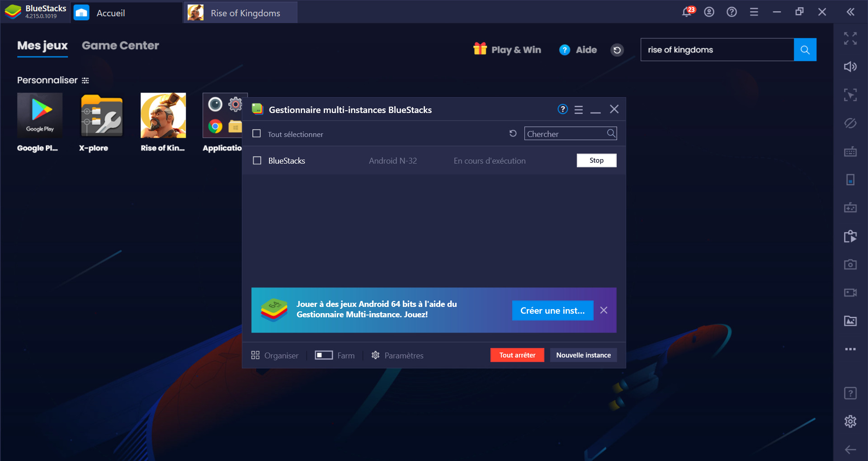The width and height of the screenshot is (868, 461).
Task: Click the rise of kingdoms search field
Action: click(717, 50)
